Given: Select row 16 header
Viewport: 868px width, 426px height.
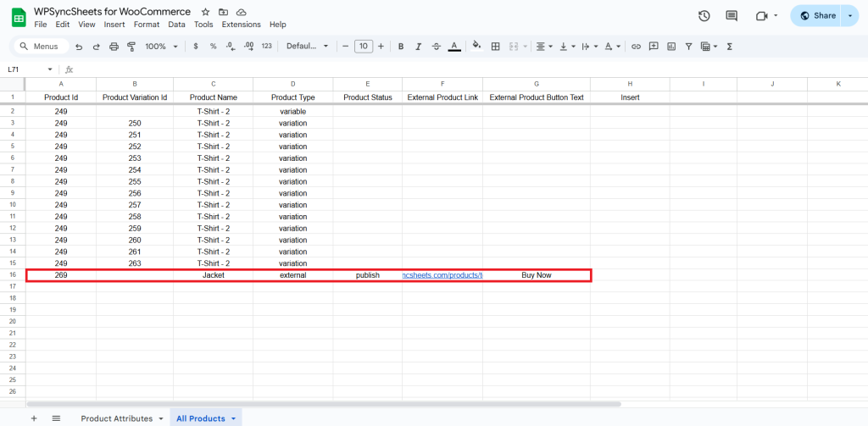Looking at the screenshot, I should click(12, 275).
